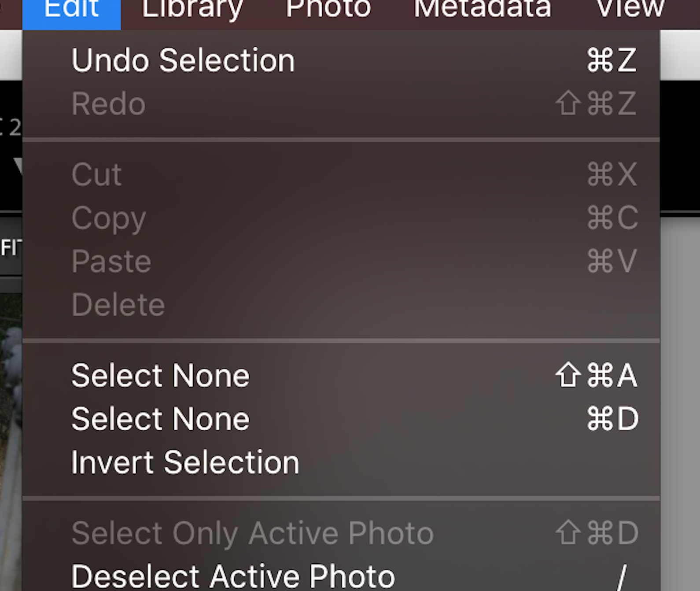Screen dimensions: 700x591
Task: Open the Library menu
Action: (192, 10)
